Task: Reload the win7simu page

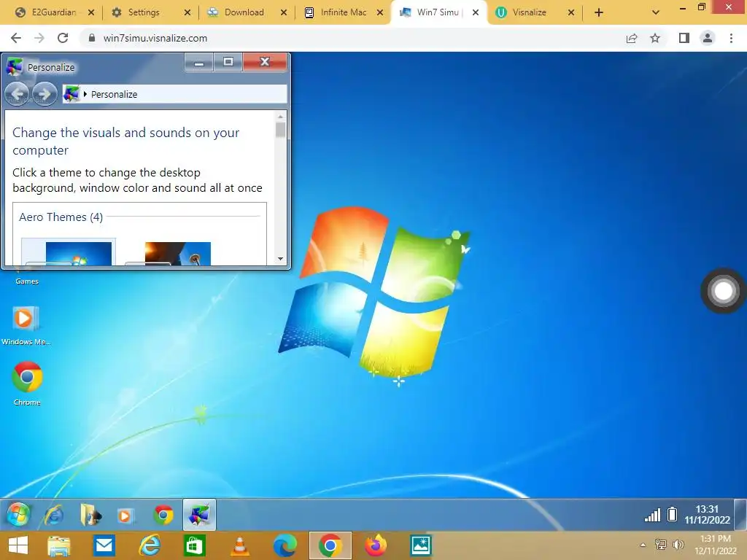Action: tap(63, 38)
